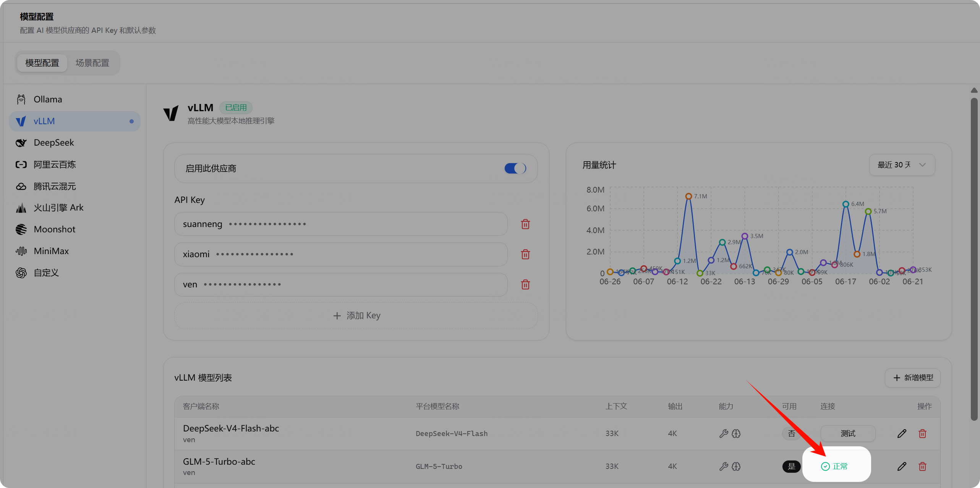Screen dimensions: 980x488
Task: Select the 腾讯云混元 provider
Action: coord(75,186)
